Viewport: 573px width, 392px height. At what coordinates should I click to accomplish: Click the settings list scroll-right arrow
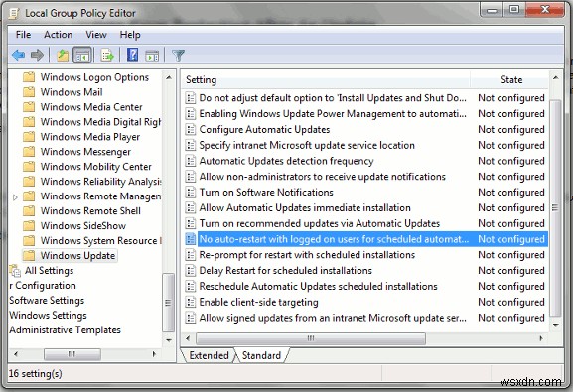[x=541, y=338]
